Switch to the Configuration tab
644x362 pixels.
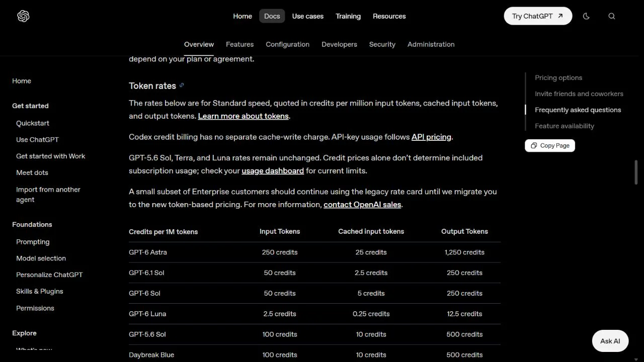(287, 44)
